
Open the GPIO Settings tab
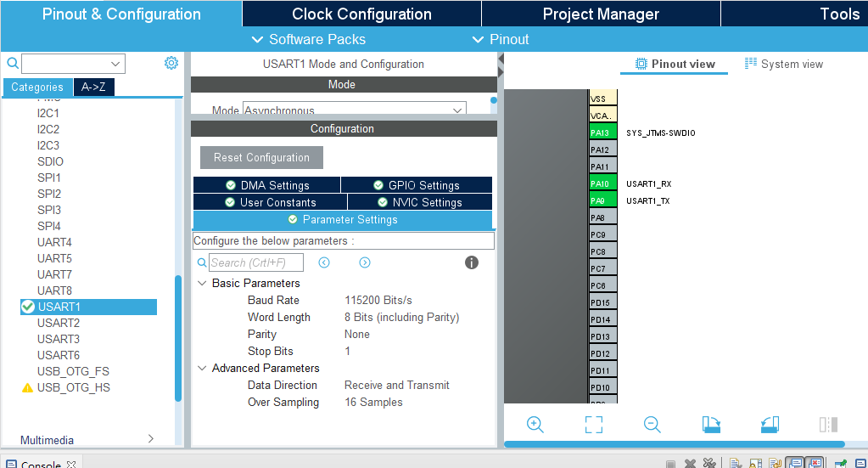tap(417, 185)
